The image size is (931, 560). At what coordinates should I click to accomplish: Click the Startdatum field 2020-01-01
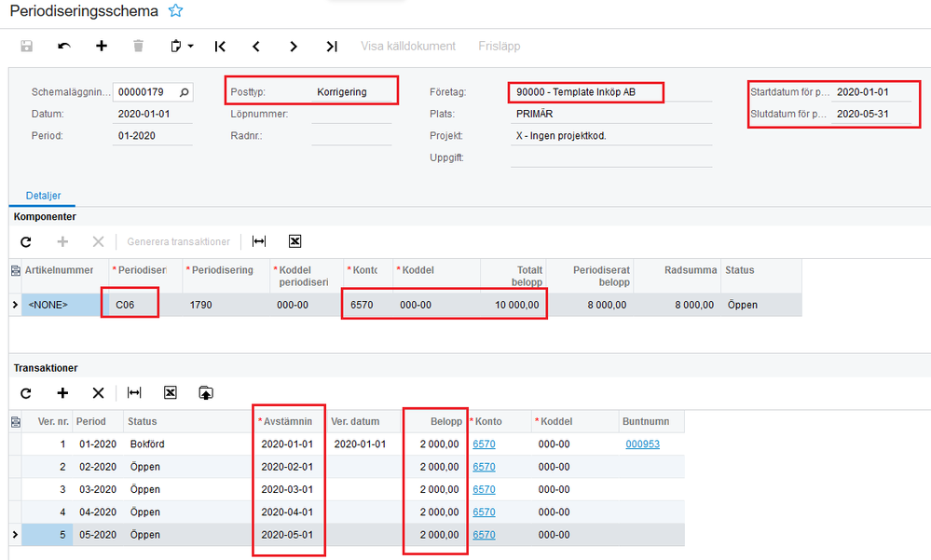coord(867,92)
